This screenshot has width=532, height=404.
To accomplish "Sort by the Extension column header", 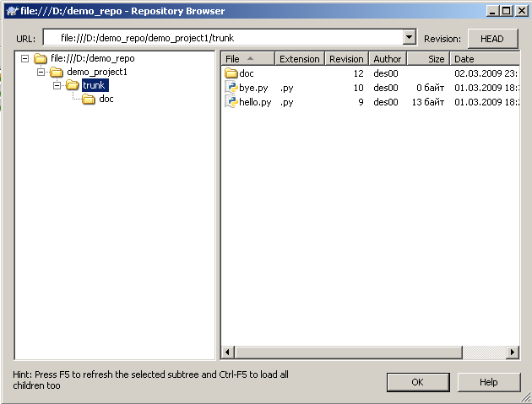I will (300, 59).
